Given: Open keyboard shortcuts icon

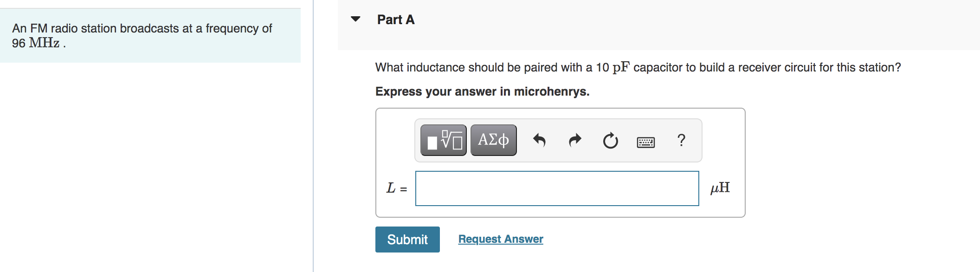Looking at the screenshot, I should coord(646,142).
